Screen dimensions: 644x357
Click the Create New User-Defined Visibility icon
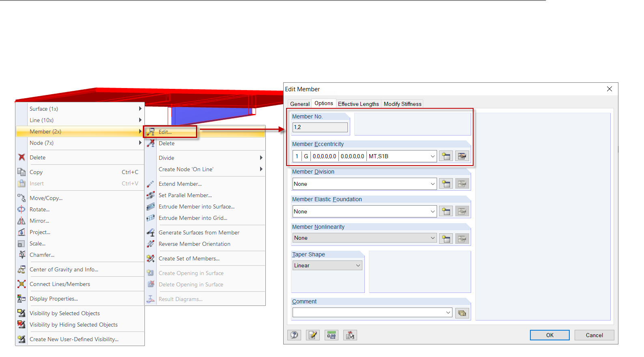coord(22,339)
